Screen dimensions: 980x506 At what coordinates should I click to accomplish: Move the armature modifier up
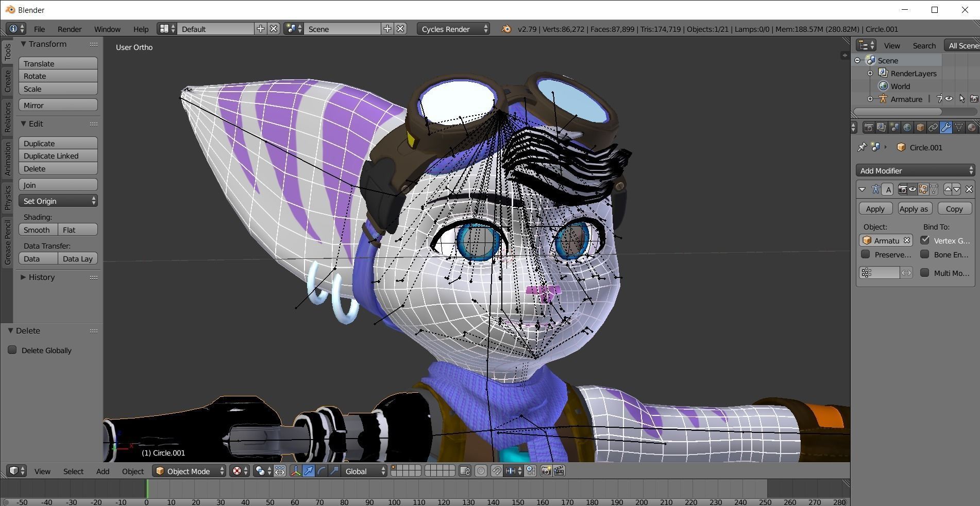[x=948, y=189]
